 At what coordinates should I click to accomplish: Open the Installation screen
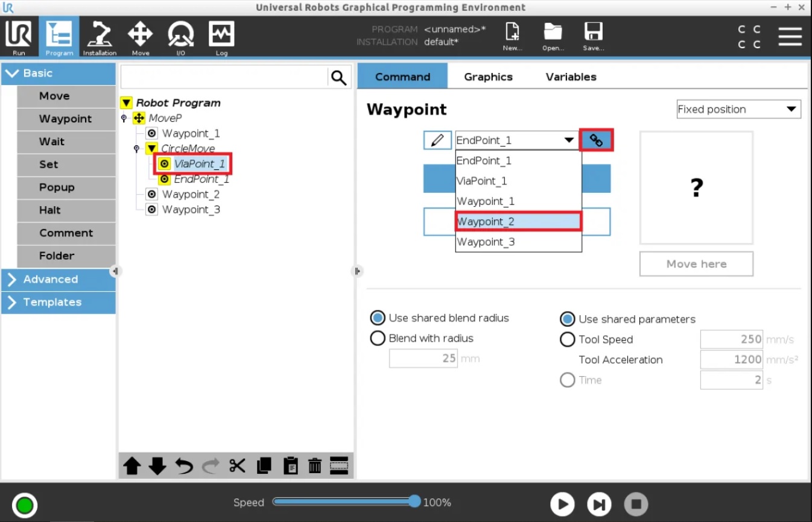[100, 37]
